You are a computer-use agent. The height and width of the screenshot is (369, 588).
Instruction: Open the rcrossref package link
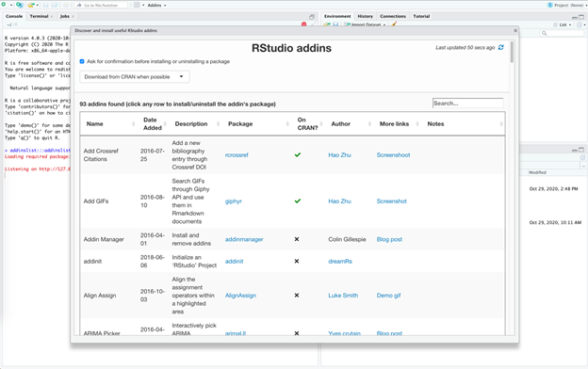[x=237, y=154]
